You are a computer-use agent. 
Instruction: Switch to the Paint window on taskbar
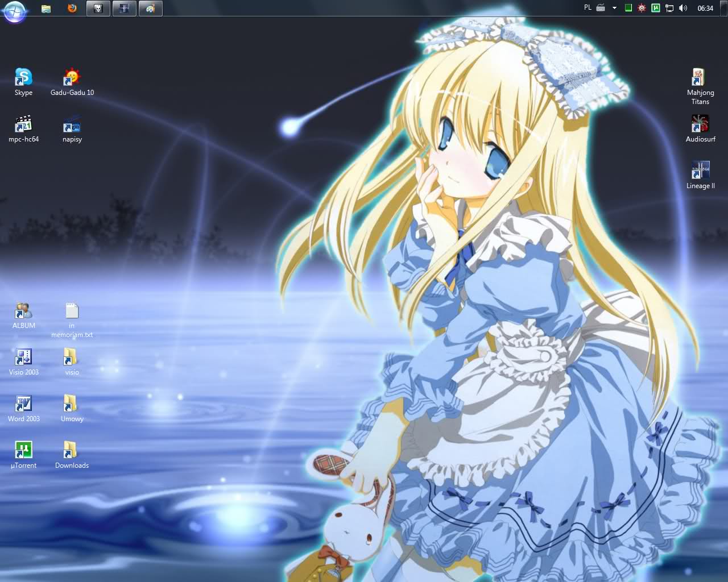[150, 9]
